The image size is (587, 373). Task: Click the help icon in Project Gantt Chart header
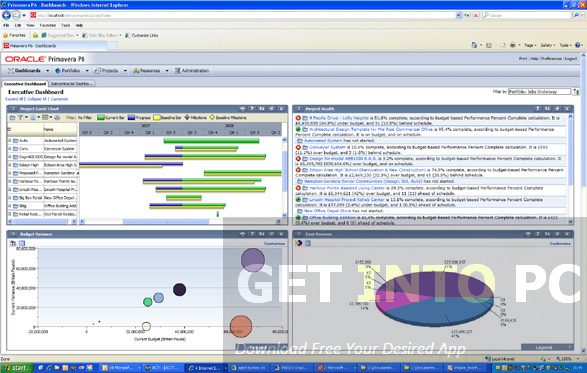252,109
